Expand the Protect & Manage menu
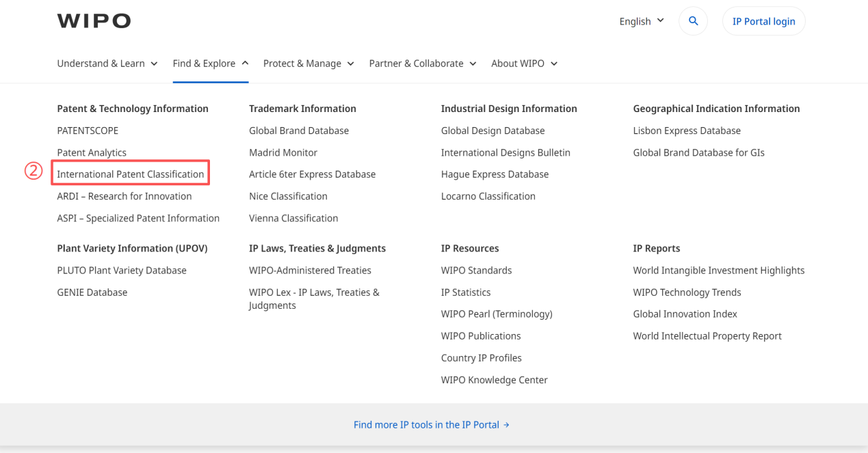 [x=308, y=64]
